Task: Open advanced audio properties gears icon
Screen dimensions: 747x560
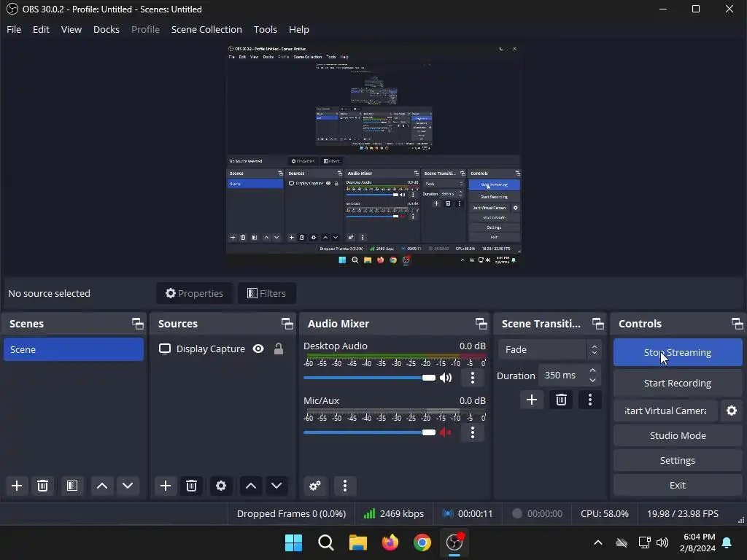Action: coord(315,486)
